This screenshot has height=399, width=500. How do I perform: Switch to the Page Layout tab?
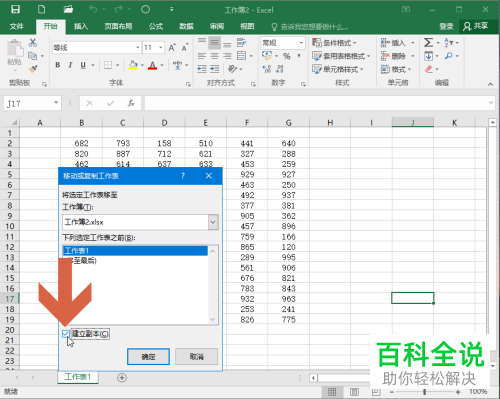[x=118, y=26]
